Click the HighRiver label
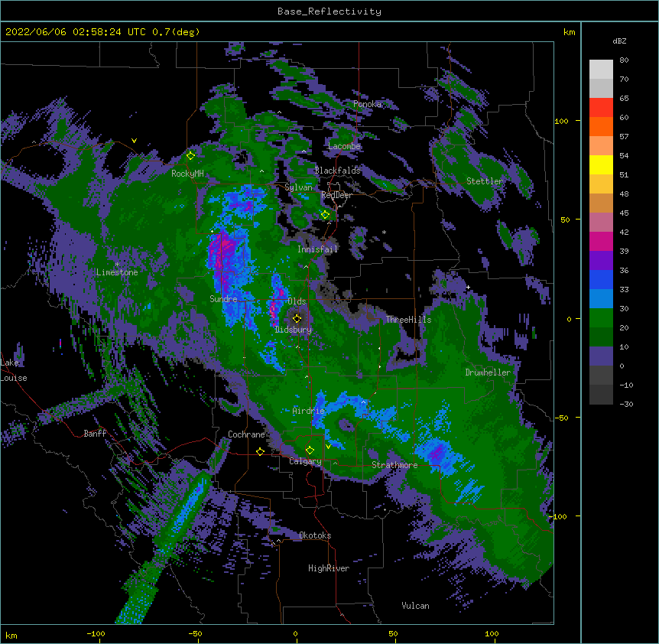This screenshot has height=644, width=659. tap(329, 568)
